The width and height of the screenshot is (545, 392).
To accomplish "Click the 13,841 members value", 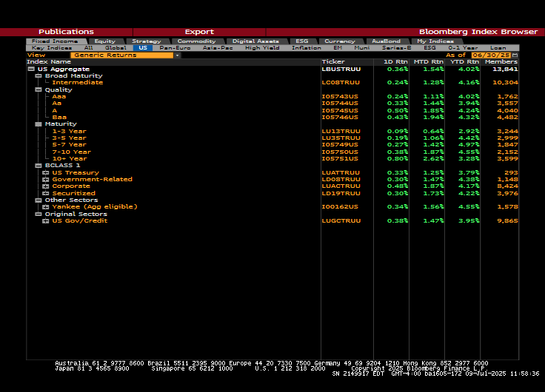I will tap(505, 69).
